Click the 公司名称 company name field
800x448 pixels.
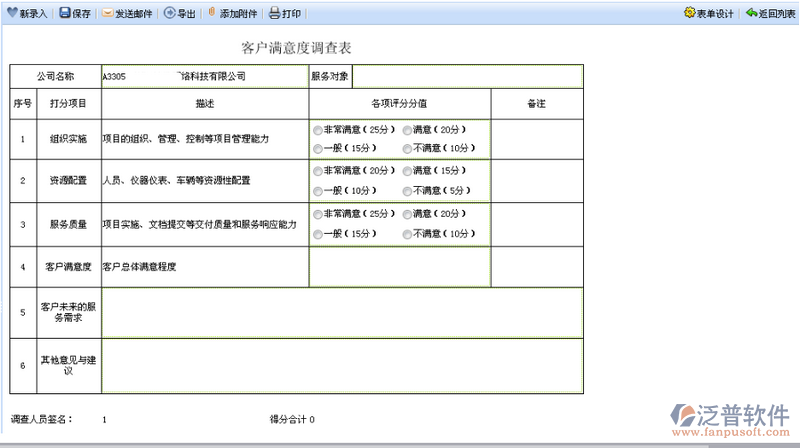[203, 76]
